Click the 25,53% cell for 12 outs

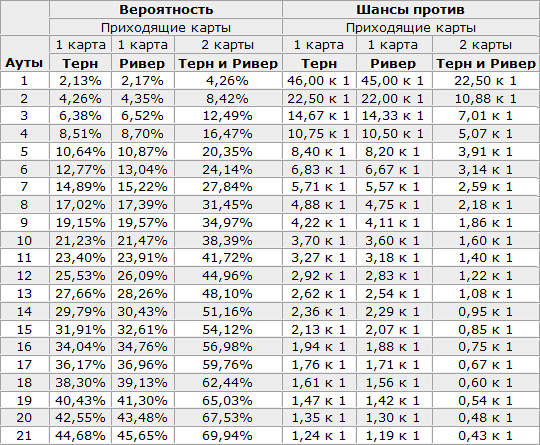[x=80, y=276]
